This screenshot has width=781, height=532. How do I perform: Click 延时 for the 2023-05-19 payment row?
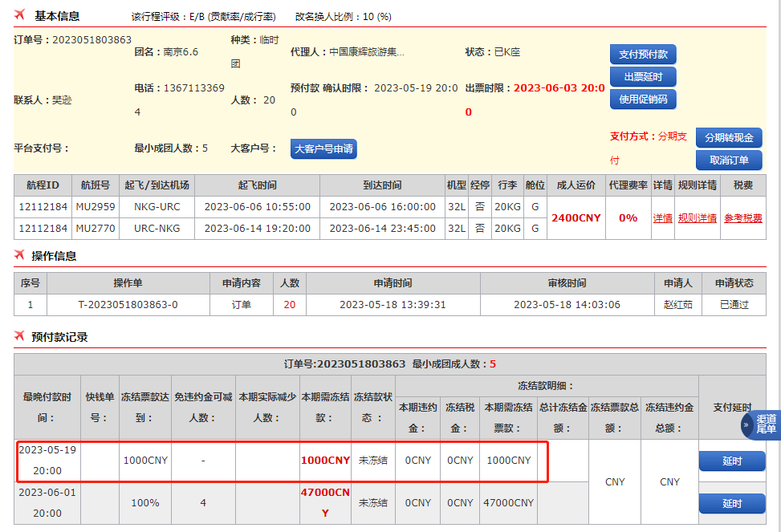pyautogui.click(x=731, y=461)
